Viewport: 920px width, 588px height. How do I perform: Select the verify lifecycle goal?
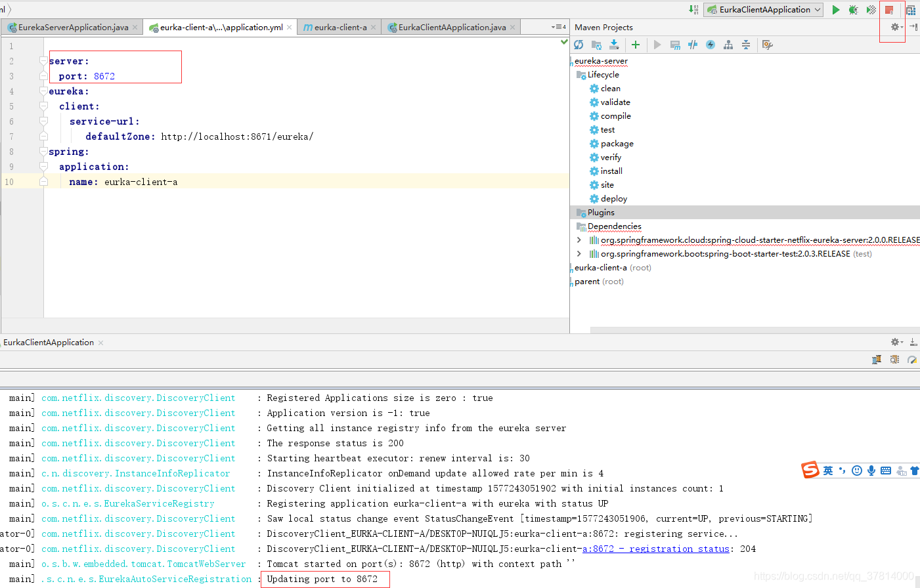point(611,157)
